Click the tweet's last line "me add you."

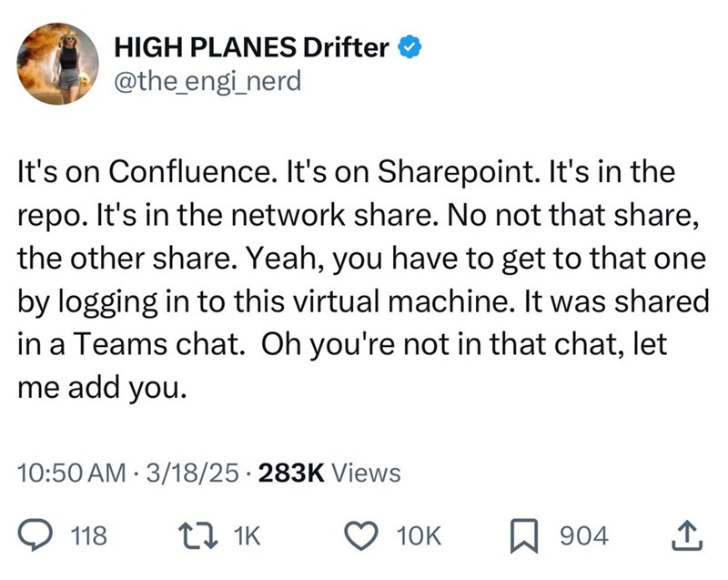click(x=103, y=388)
